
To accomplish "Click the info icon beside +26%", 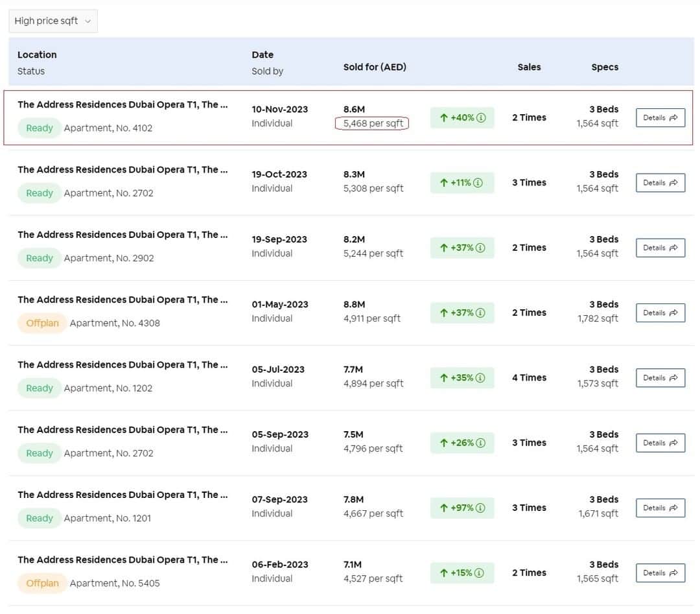I will (480, 443).
